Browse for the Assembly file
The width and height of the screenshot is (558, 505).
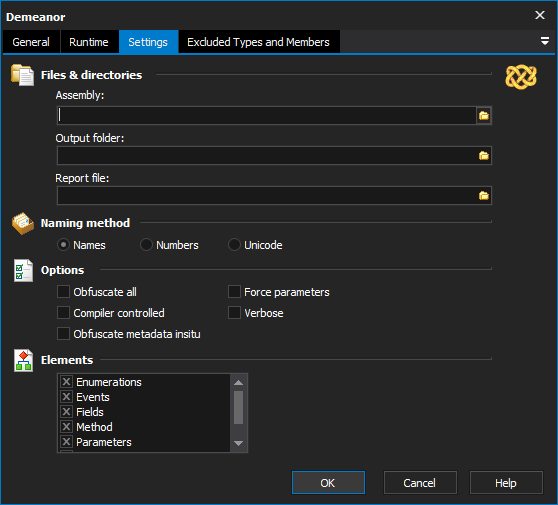484,116
